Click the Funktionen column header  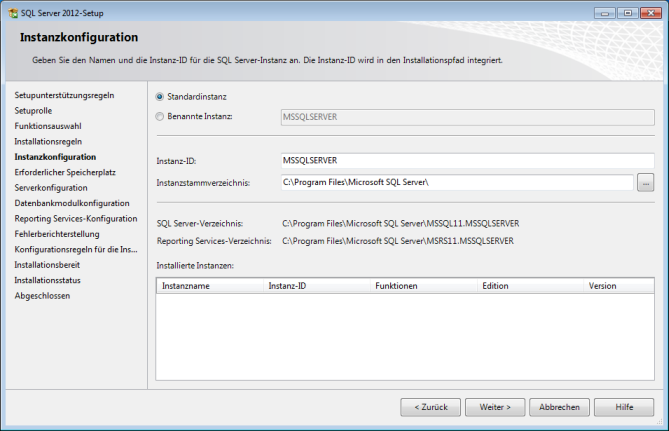coord(423,286)
